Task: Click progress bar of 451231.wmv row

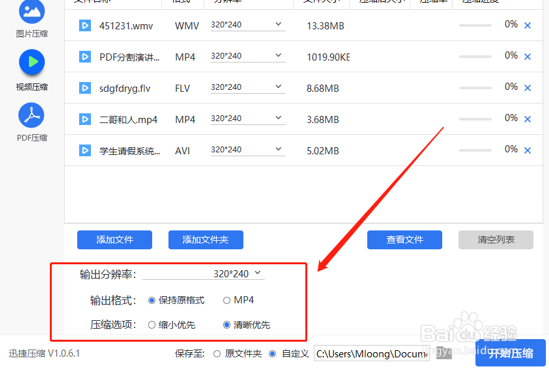Action: tap(475, 26)
